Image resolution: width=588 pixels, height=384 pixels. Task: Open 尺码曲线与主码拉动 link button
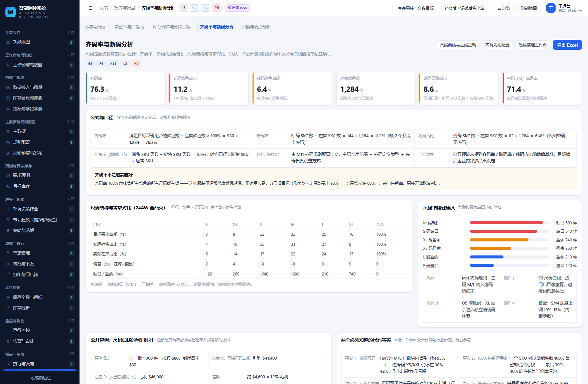pyautogui.click(x=458, y=45)
